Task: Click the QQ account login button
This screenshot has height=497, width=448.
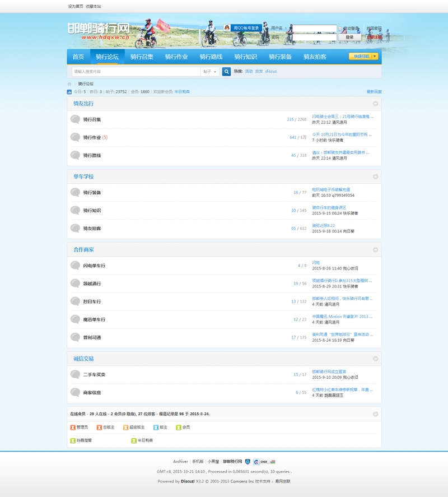Action: click(x=242, y=28)
